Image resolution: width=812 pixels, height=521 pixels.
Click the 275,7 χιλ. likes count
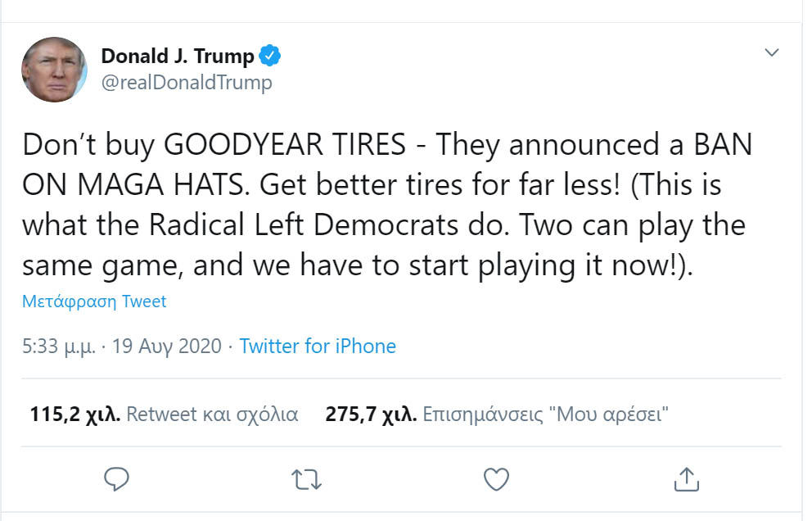pos(371,414)
